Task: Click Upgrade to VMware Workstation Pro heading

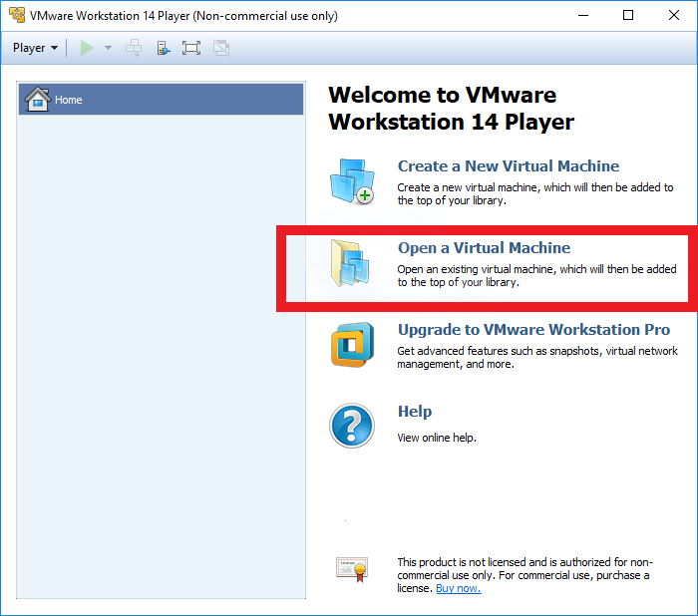Action: point(533,330)
